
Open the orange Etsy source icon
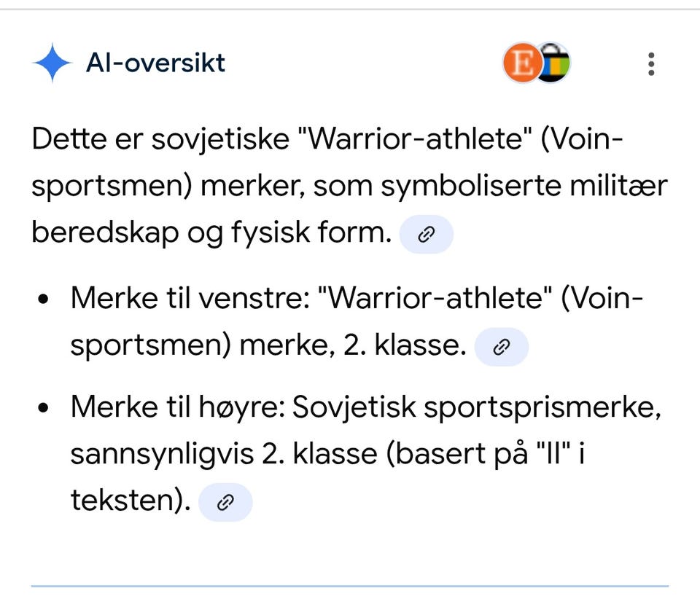coord(522,63)
